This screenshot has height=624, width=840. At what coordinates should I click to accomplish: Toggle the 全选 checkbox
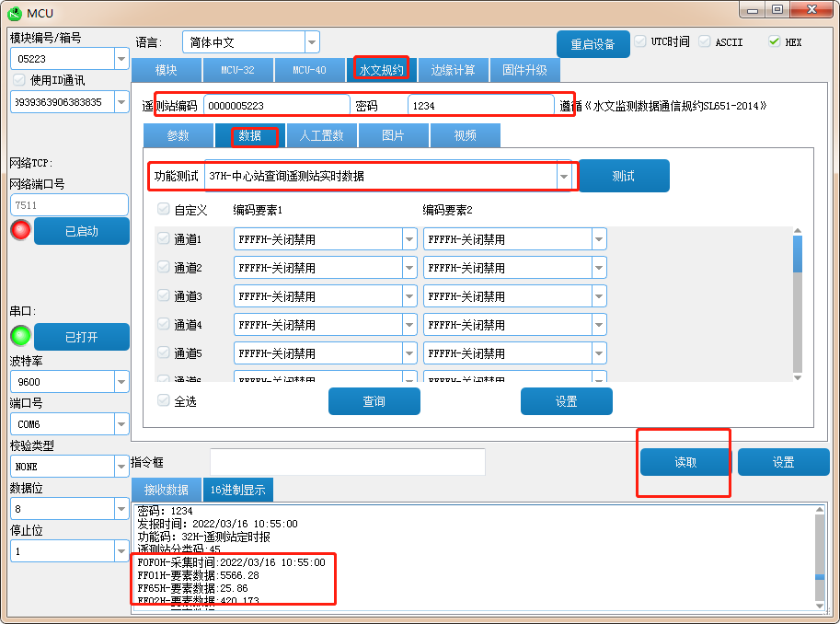(x=164, y=401)
